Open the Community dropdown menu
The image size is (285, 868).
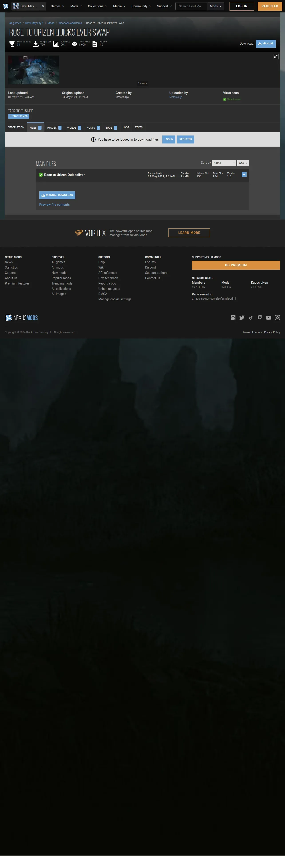click(141, 6)
